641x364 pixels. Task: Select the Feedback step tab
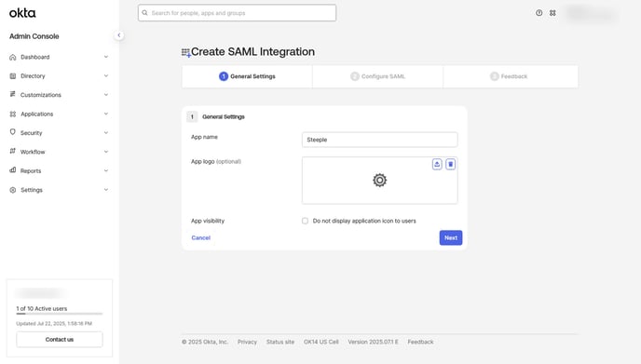[x=511, y=76]
